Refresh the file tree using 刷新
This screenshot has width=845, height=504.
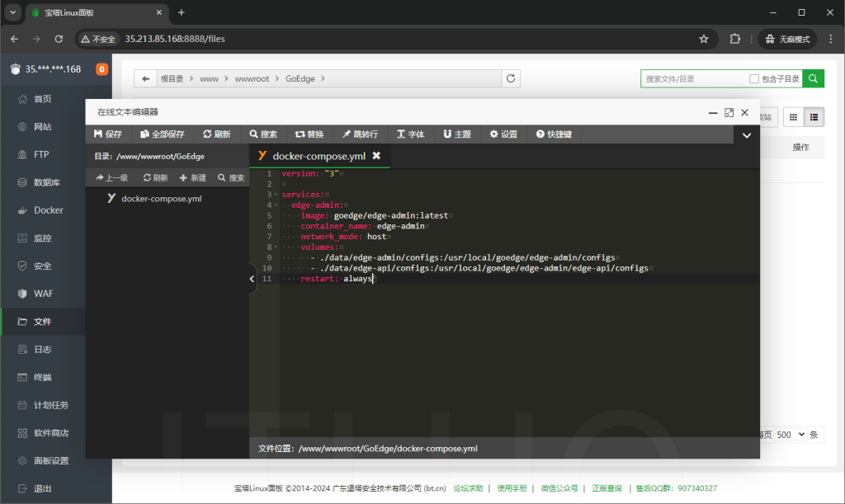point(156,177)
